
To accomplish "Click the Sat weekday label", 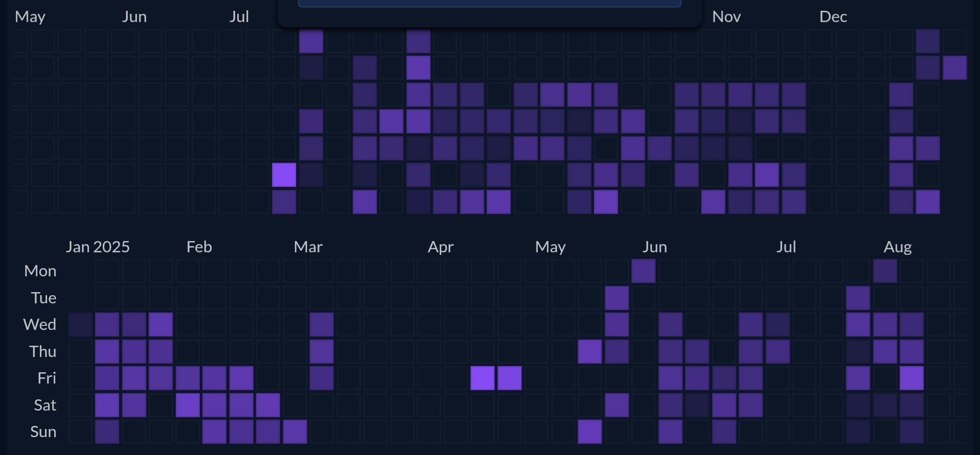I will [x=44, y=405].
